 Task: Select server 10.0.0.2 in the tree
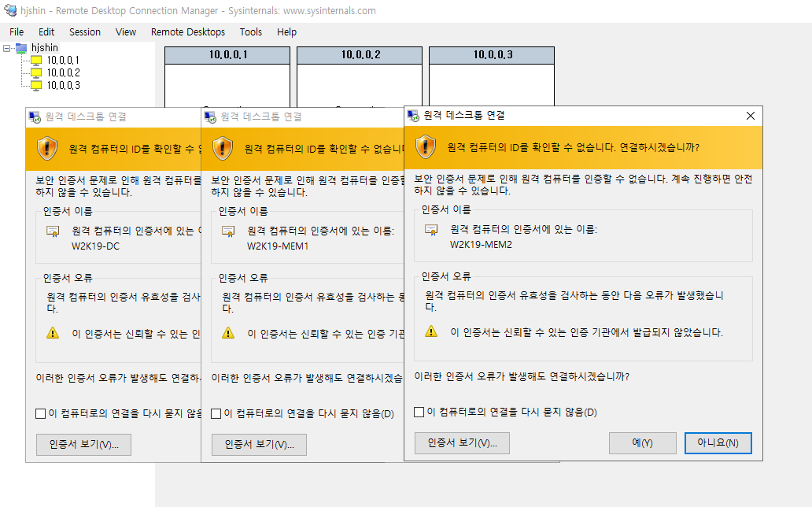pos(63,72)
